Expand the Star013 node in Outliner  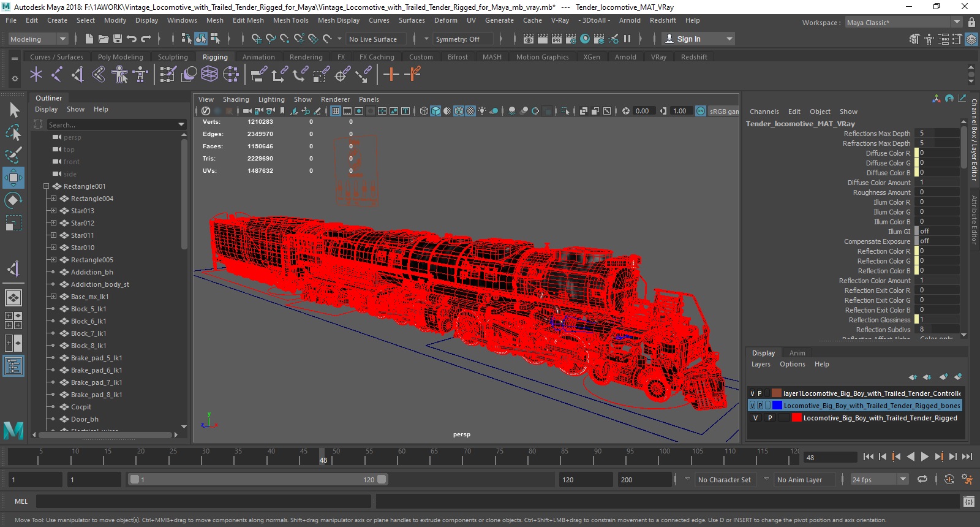pyautogui.click(x=53, y=211)
